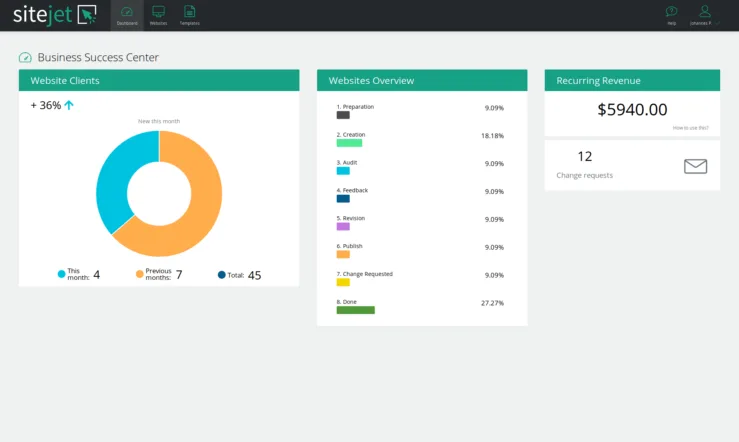
Task: Open the Help chat icon
Action: pyautogui.click(x=672, y=11)
